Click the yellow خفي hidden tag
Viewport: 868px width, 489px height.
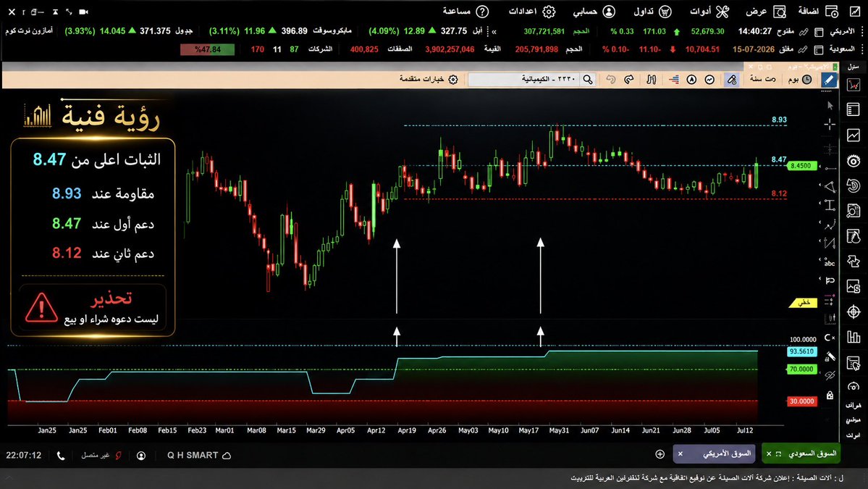point(804,303)
